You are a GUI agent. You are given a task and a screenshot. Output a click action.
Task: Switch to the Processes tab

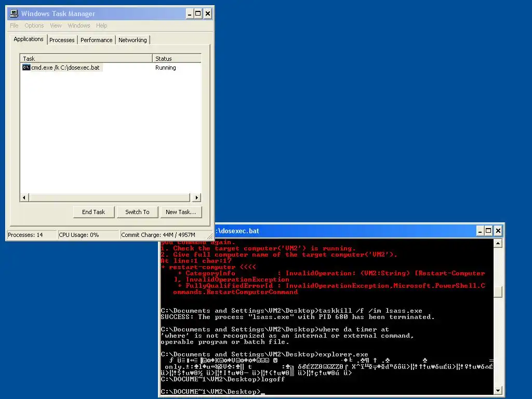tap(62, 40)
